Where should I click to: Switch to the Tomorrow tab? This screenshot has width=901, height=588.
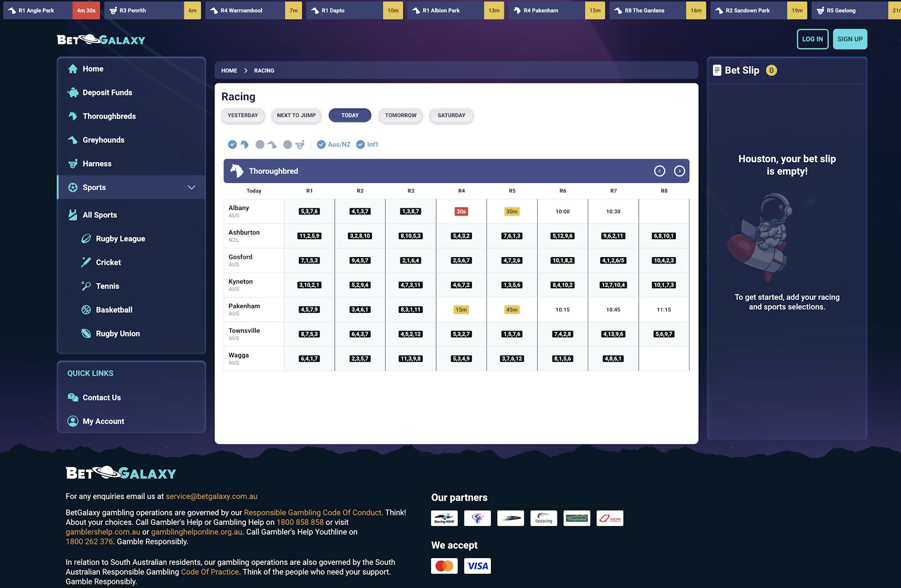coord(400,115)
